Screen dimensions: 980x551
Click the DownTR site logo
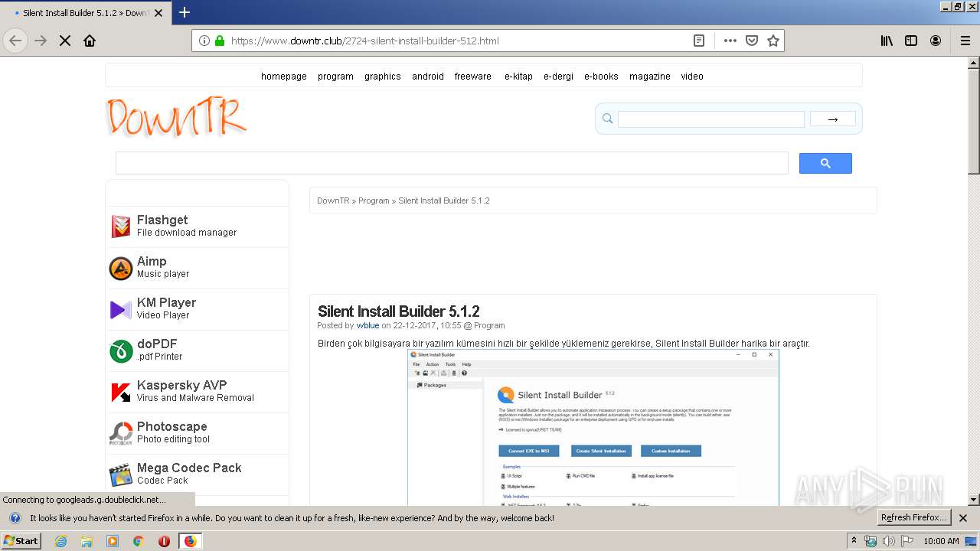177,118
